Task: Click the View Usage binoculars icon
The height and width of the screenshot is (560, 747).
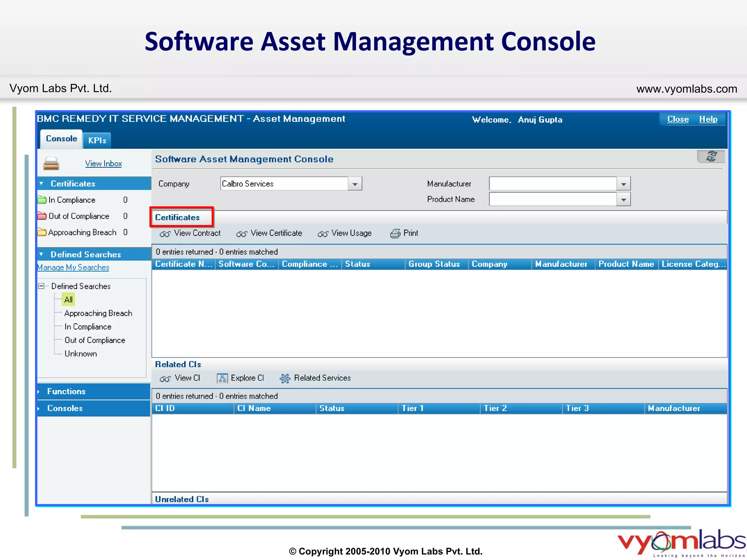Action: tap(323, 234)
